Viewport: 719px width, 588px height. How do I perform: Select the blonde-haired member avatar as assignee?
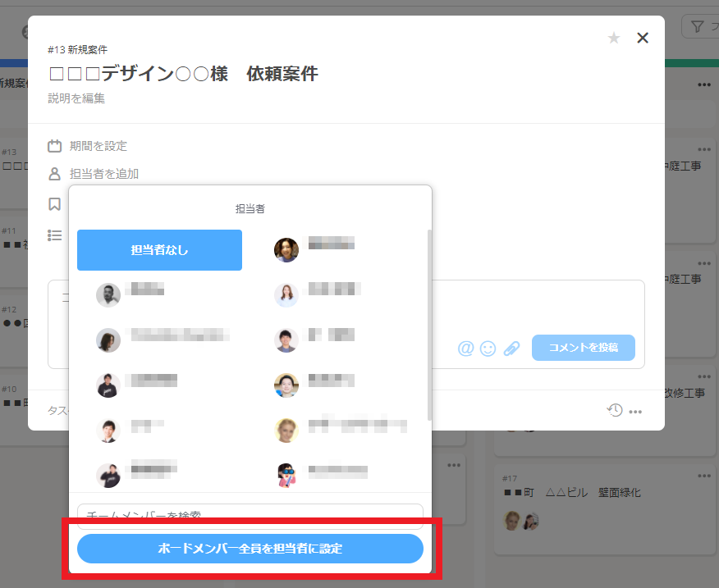pos(286,430)
